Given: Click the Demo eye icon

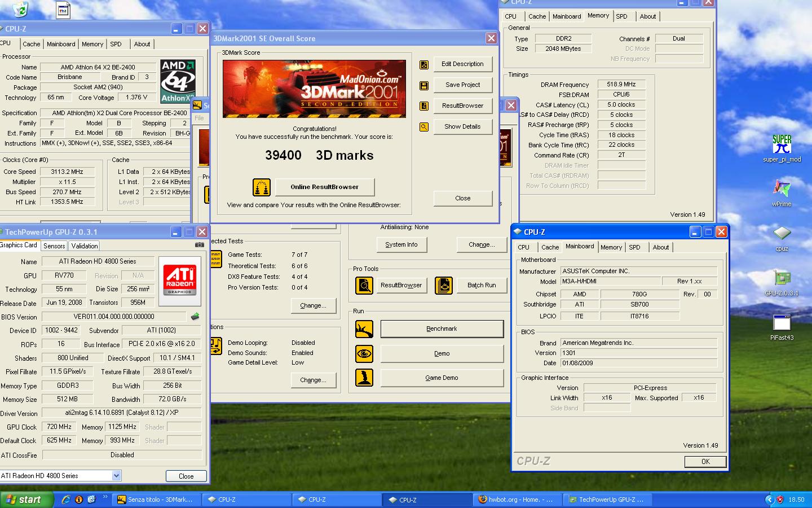Looking at the screenshot, I should (x=364, y=353).
